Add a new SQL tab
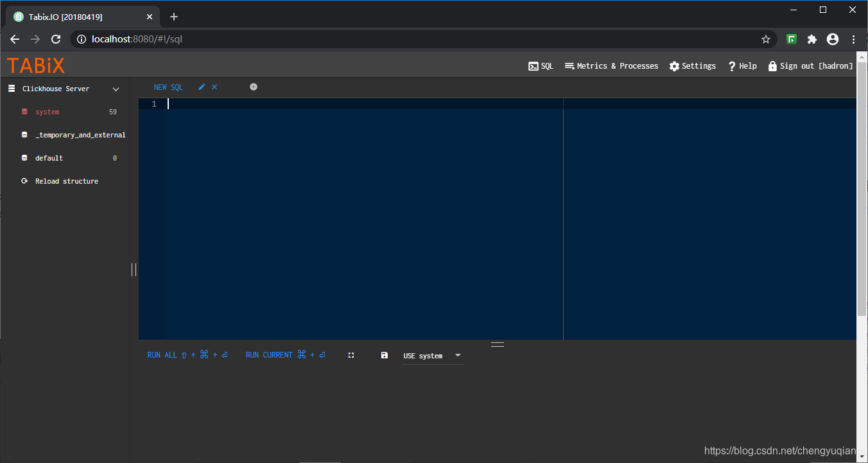868x463 pixels. coord(254,87)
